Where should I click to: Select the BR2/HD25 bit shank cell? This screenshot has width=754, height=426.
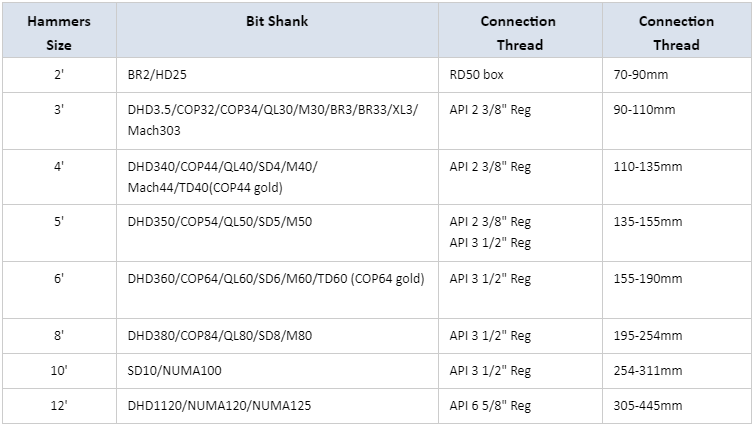coord(165,74)
